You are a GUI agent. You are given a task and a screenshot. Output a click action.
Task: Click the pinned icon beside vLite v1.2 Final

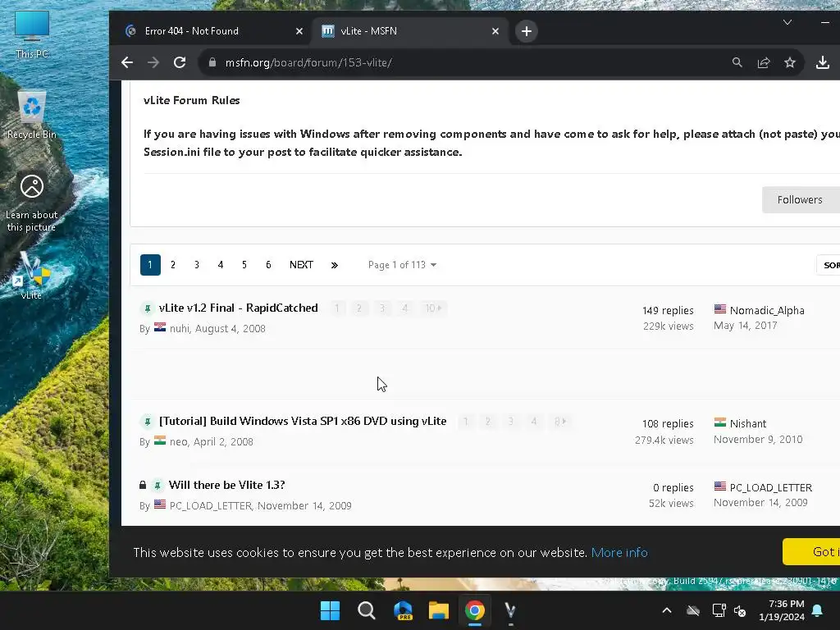(148, 308)
